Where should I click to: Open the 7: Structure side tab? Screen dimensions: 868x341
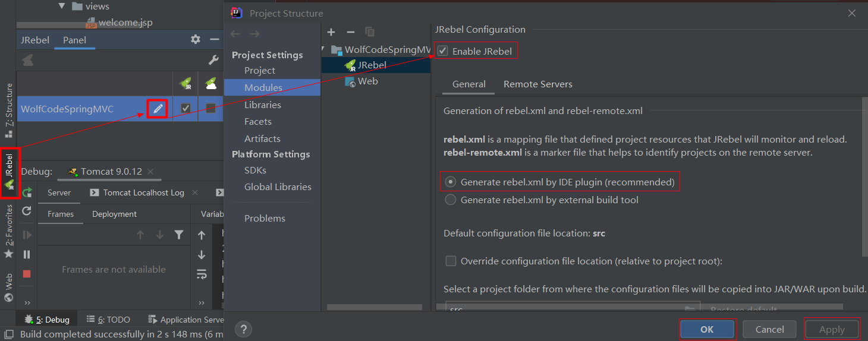[x=8, y=110]
